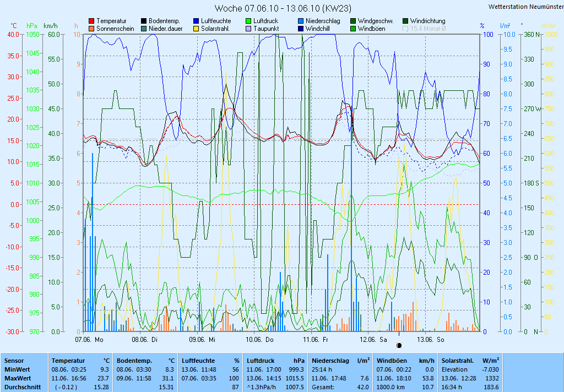Click the orange Sonnenschein legend square
Screen dimensions: 564x392
click(x=91, y=29)
